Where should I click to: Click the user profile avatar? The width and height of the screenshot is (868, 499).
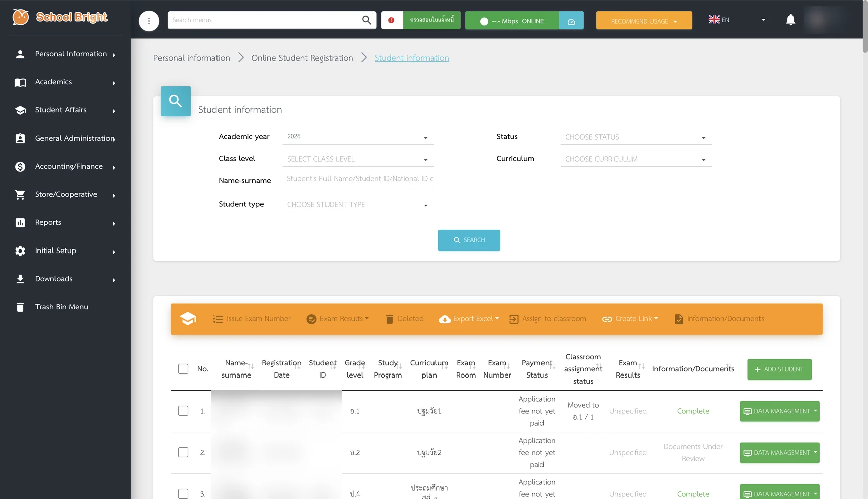pos(817,20)
